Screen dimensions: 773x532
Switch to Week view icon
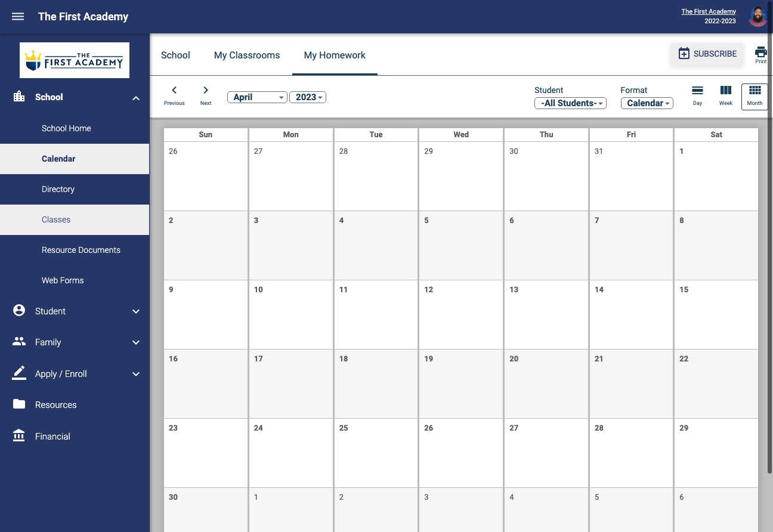pos(726,91)
